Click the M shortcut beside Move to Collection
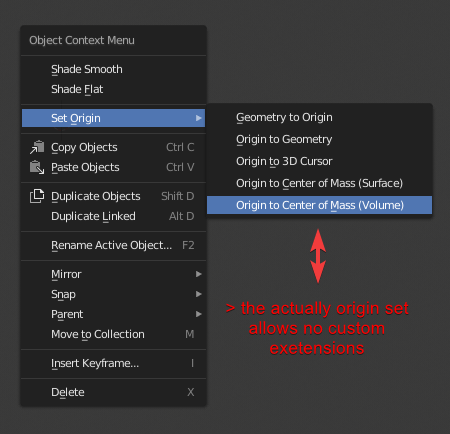 point(190,334)
